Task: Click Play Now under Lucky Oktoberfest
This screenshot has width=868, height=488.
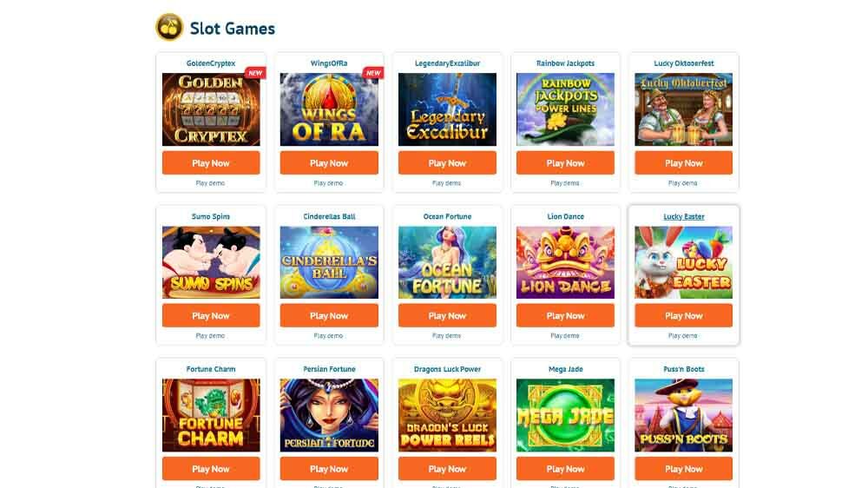Action: click(x=684, y=163)
